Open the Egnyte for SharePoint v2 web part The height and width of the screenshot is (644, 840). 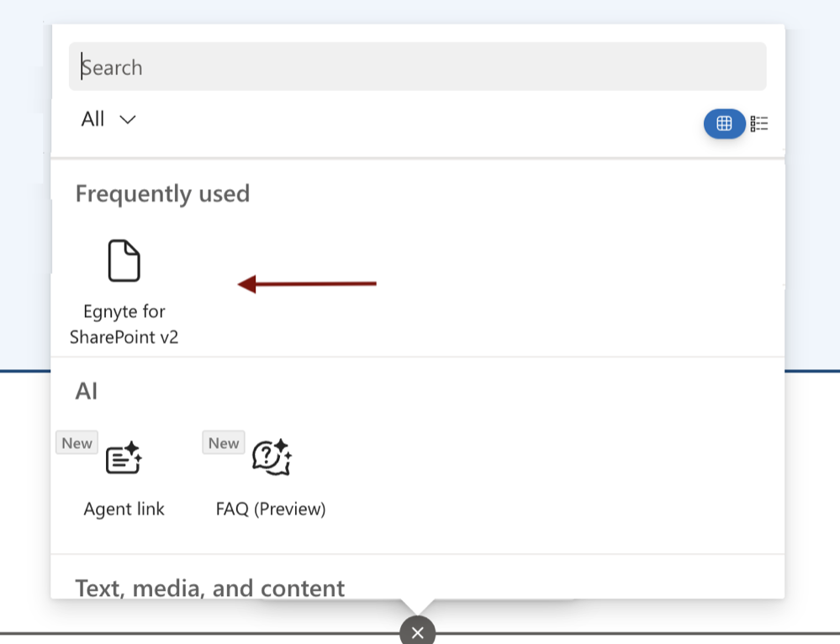click(x=123, y=286)
